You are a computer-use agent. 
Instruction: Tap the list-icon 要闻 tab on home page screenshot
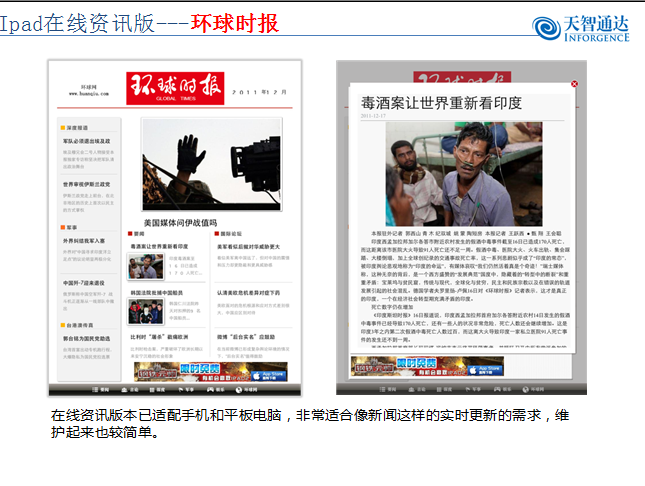pyautogui.click(x=101, y=389)
